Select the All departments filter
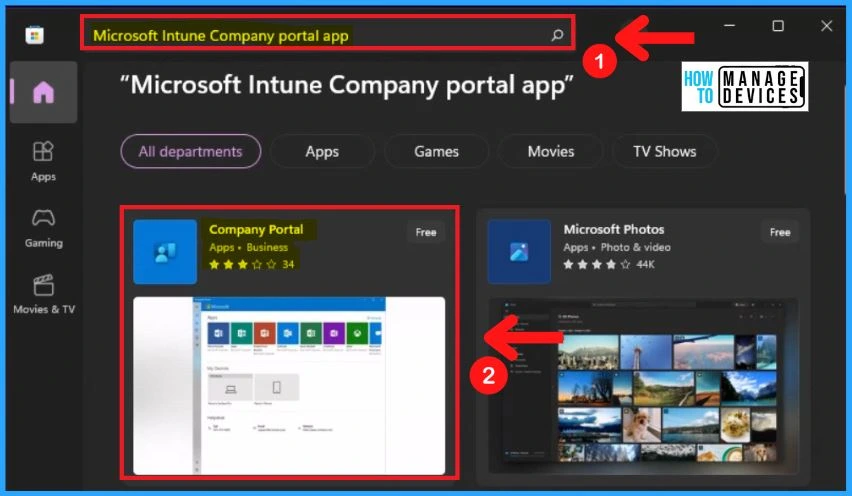Screen dimensions: 852x496 pos(191,152)
